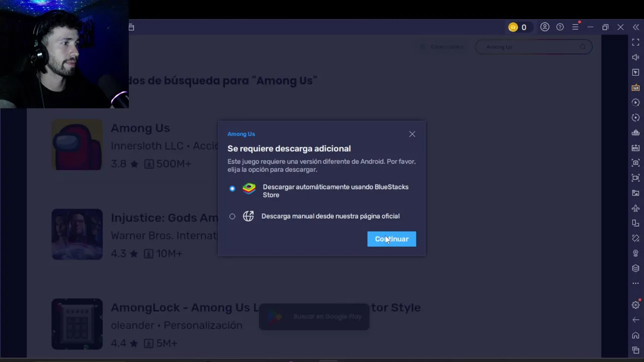Screen dimensions: 644x362
Task: Open the orange keyboard game controls icon
Action: pyautogui.click(x=635, y=87)
